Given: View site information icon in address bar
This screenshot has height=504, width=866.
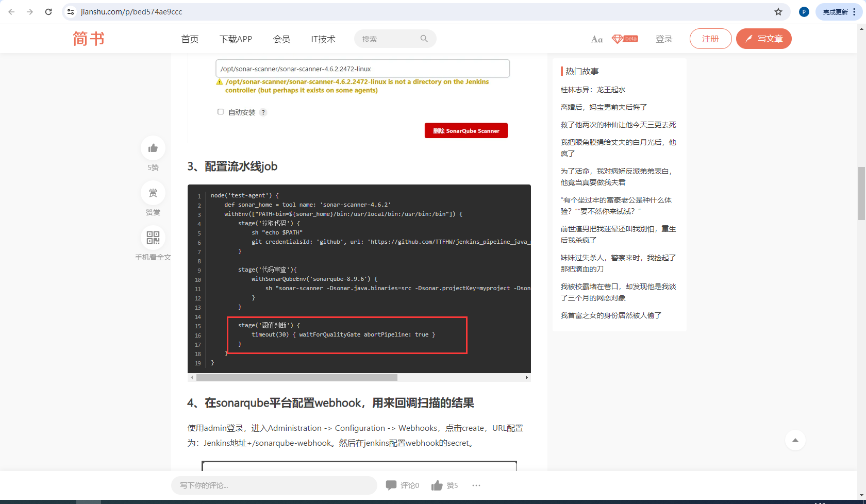Looking at the screenshot, I should [x=71, y=12].
